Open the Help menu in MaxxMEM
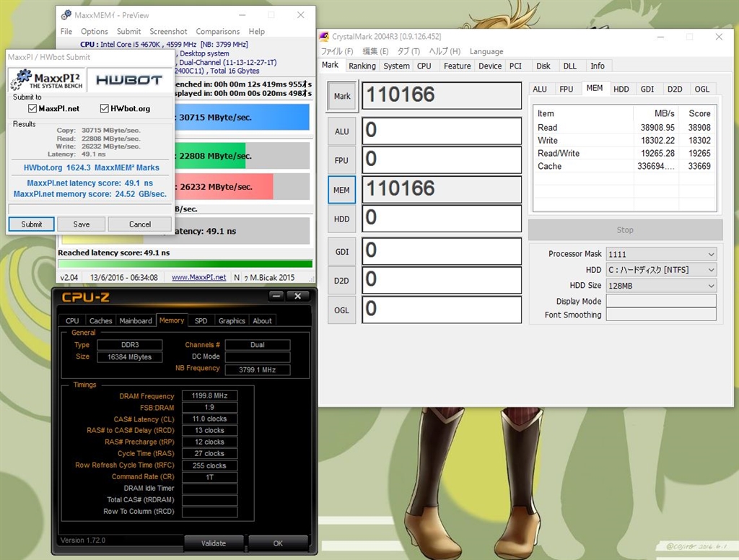This screenshot has width=739, height=560. pyautogui.click(x=257, y=31)
